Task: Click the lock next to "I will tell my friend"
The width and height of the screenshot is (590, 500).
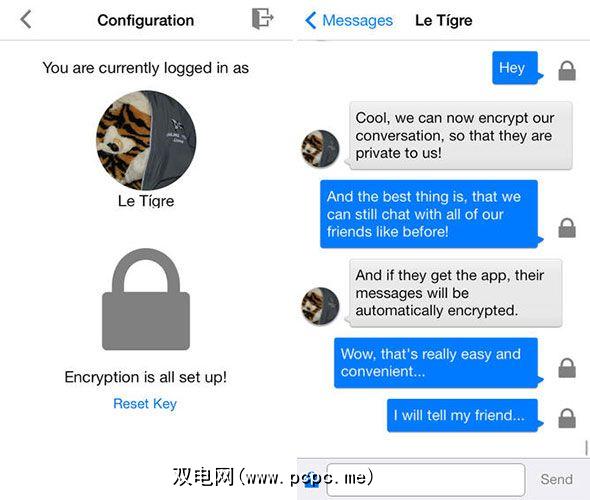Action: click(x=567, y=418)
